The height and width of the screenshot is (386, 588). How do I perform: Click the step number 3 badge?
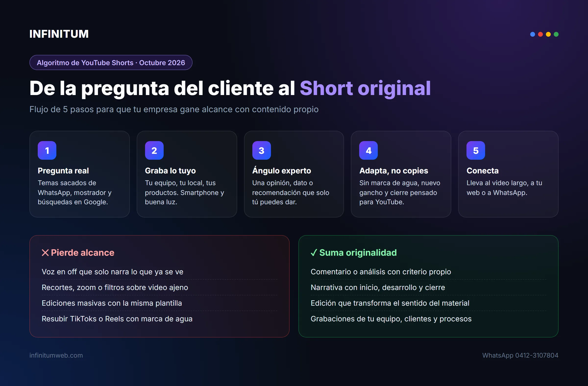(261, 150)
